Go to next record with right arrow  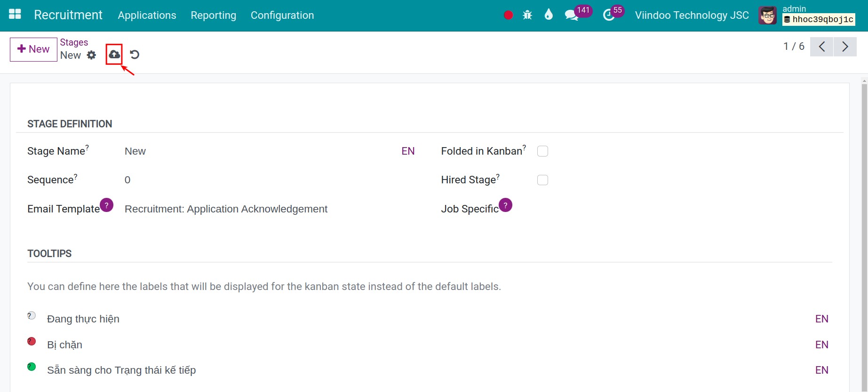845,47
